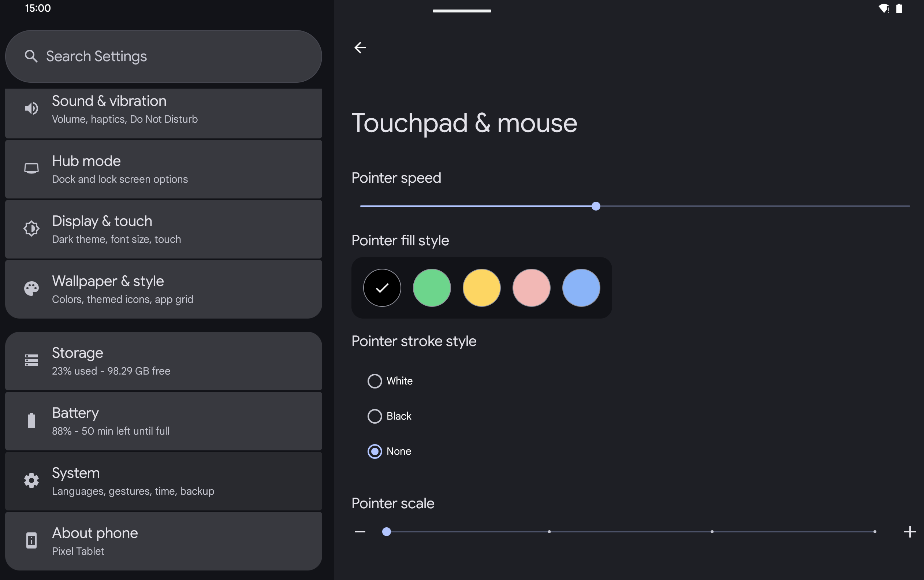Select the pink pointer fill color

tap(531, 287)
